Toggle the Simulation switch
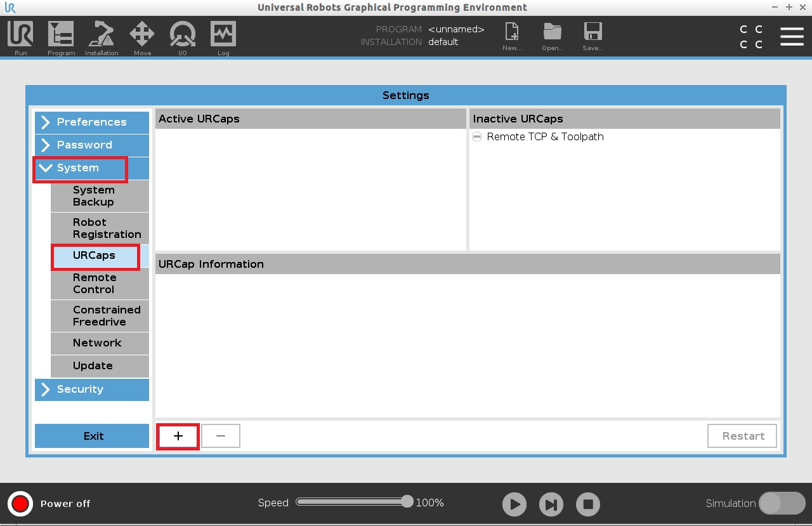The image size is (812, 526). pos(782,503)
